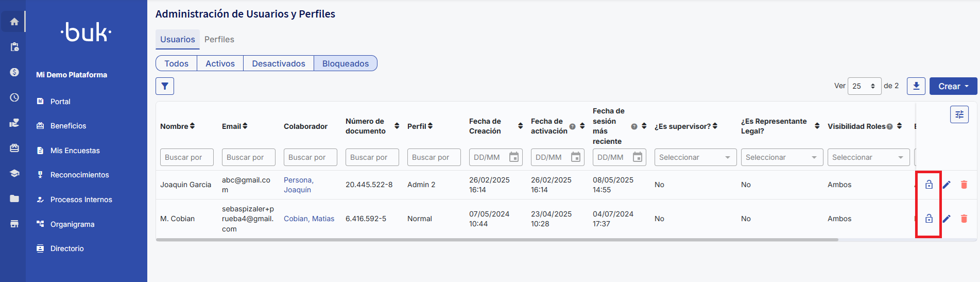Open collaborator link Cobian, Matias
980x282 pixels.
tap(308, 219)
